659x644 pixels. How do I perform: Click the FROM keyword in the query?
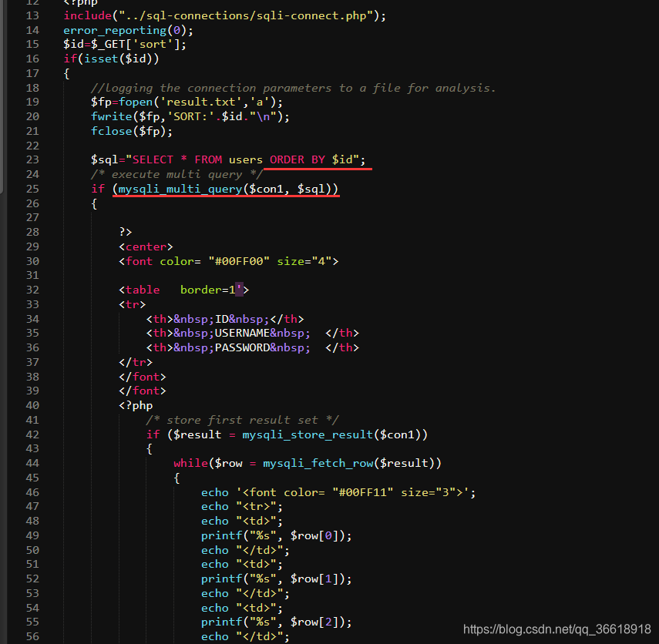208,160
